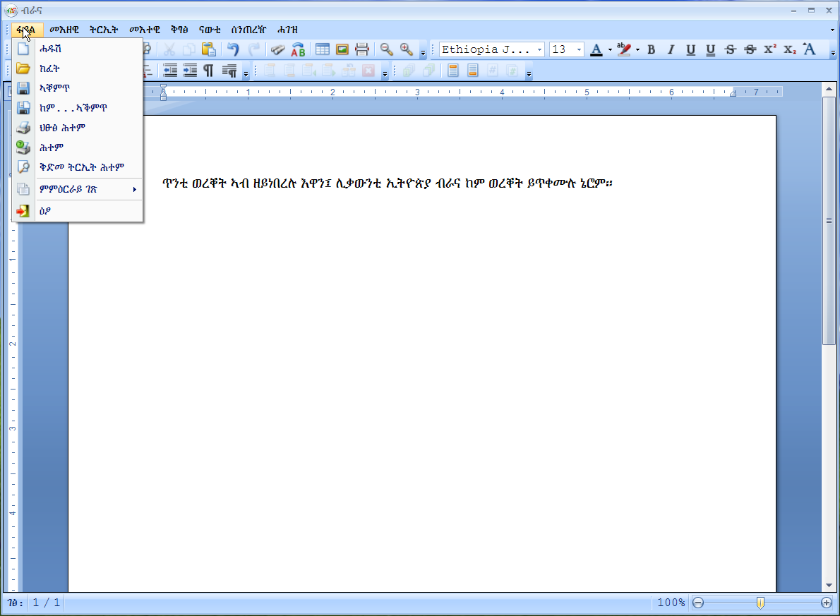Viewport: 840px width, 616px height.
Task: Click the Cut scissors icon
Action: tap(169, 49)
